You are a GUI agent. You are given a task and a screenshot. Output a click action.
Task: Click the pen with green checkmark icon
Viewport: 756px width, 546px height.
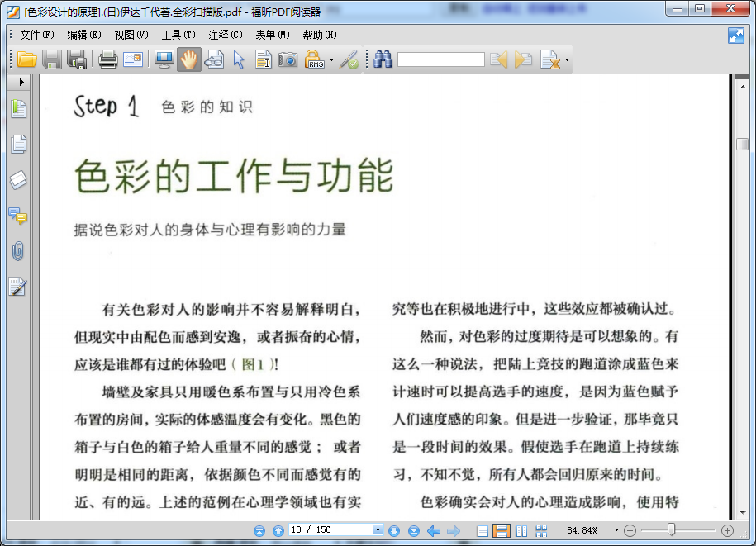point(349,59)
